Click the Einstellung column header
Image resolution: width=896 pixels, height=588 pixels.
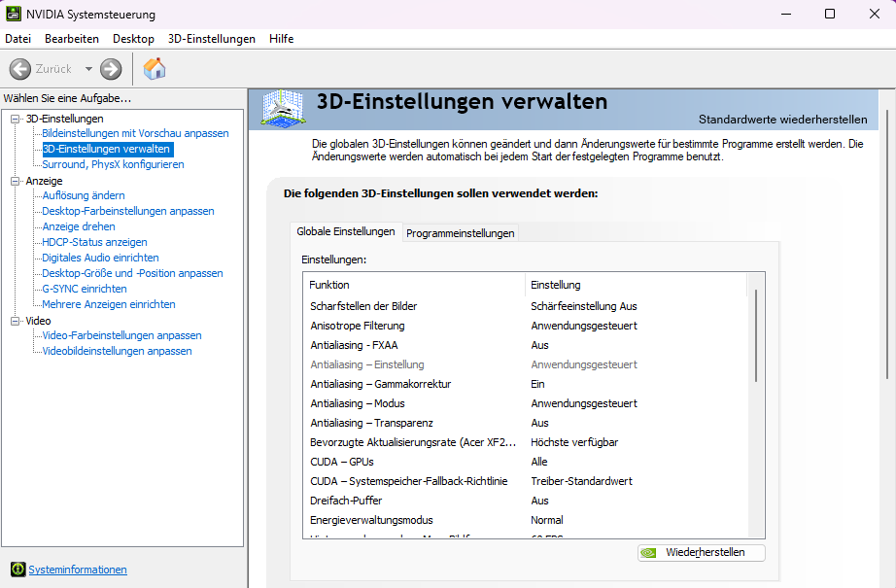pos(636,285)
